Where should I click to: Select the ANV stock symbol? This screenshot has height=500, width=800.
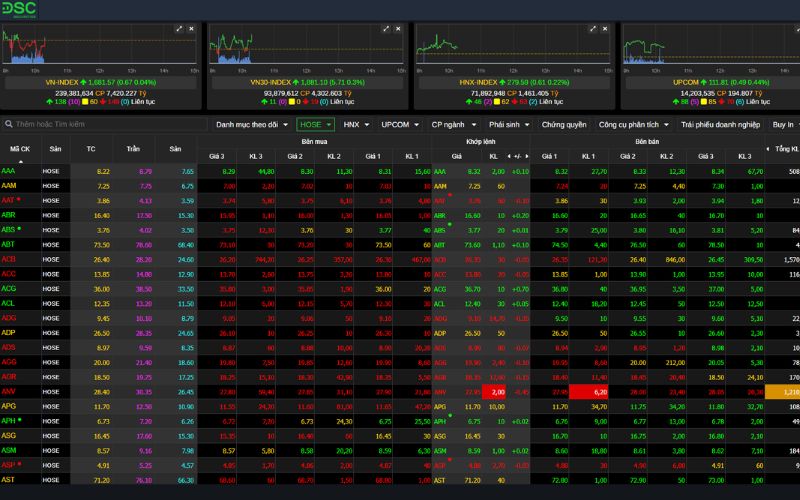coord(8,392)
